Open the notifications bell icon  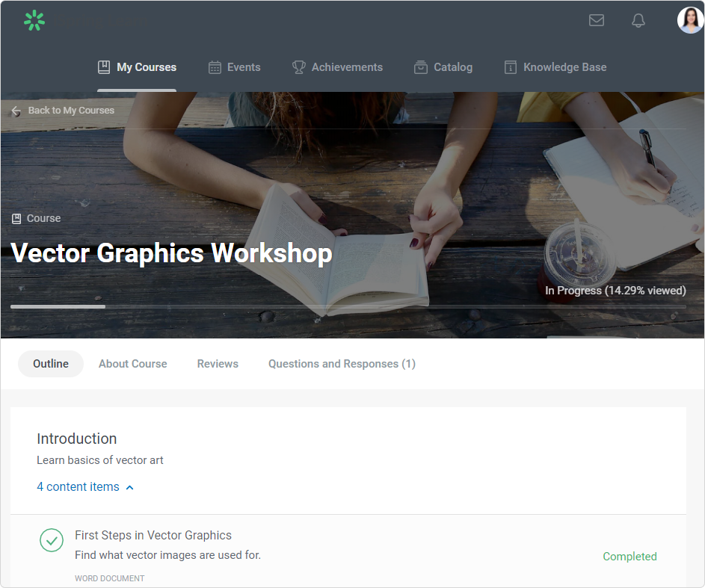(x=638, y=21)
